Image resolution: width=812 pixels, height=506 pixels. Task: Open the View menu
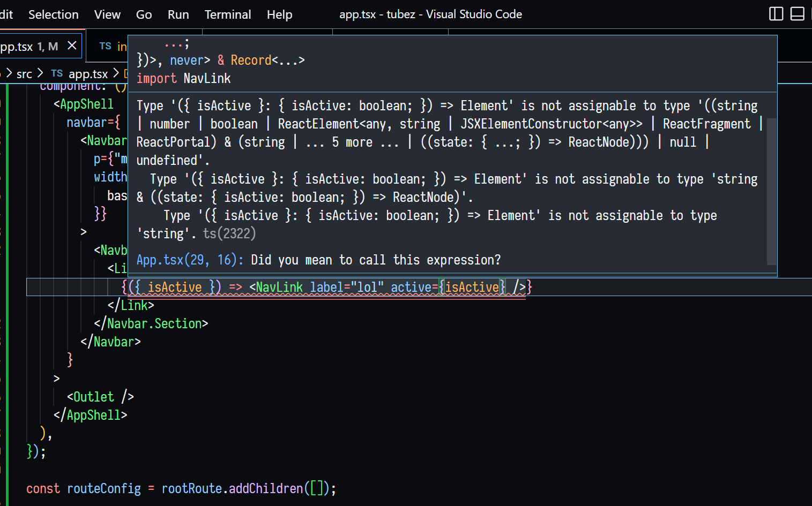(107, 14)
